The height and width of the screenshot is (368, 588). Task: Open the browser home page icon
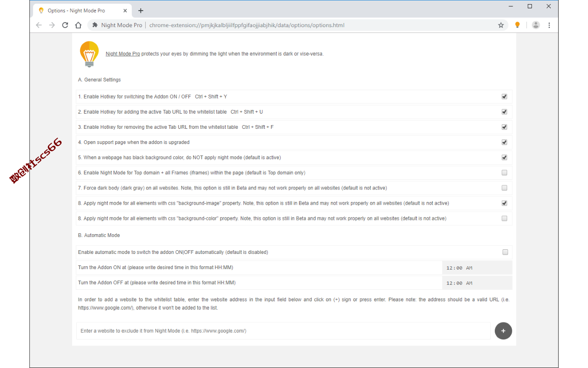pos(79,25)
